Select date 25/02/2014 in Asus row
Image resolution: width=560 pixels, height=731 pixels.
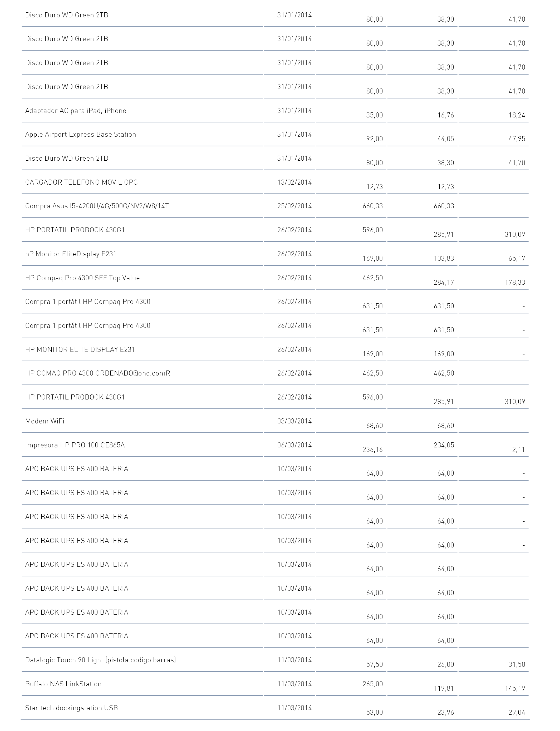coord(294,206)
